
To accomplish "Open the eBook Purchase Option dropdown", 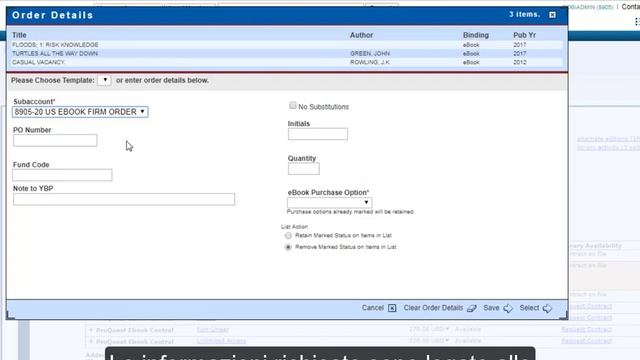I will (x=329, y=202).
